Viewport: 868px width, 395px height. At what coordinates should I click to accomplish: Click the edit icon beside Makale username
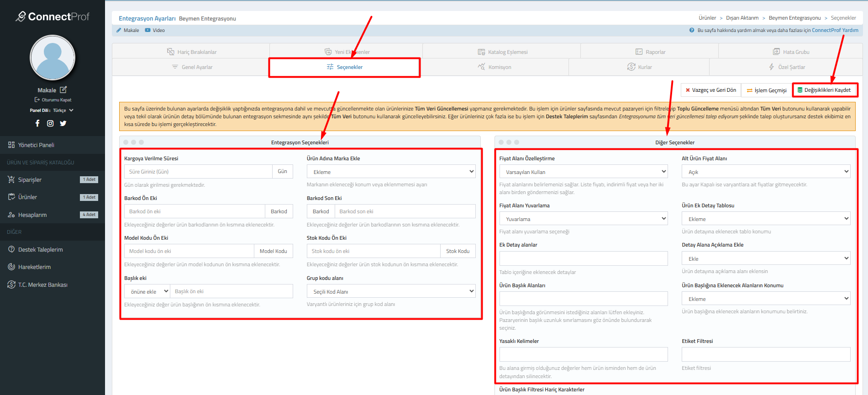point(63,90)
